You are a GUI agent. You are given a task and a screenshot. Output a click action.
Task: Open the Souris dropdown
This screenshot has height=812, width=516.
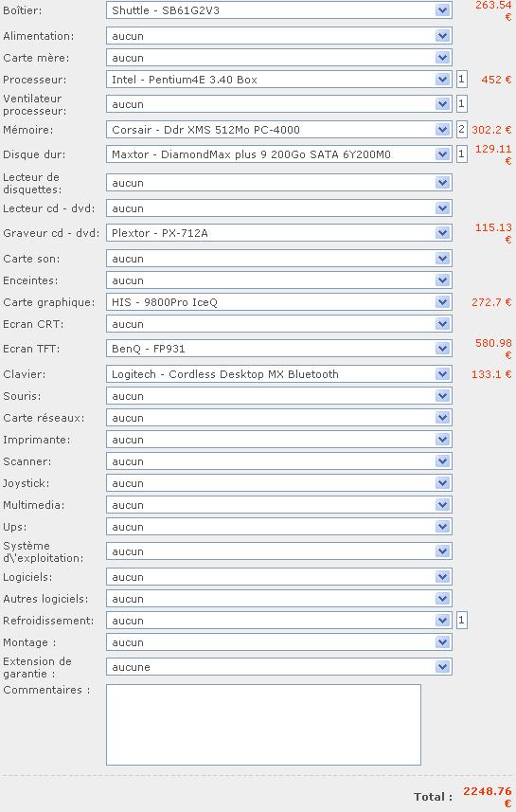(x=279, y=396)
